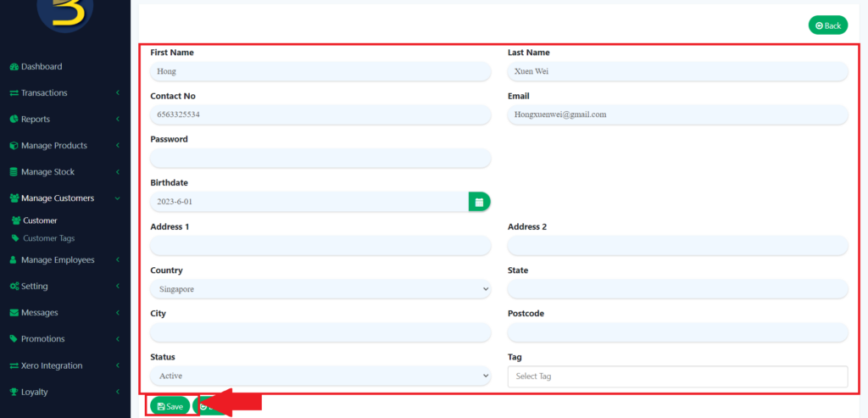Screen dimensions: 868x418
Task: Select the Customer submenu item
Action: coord(40,220)
